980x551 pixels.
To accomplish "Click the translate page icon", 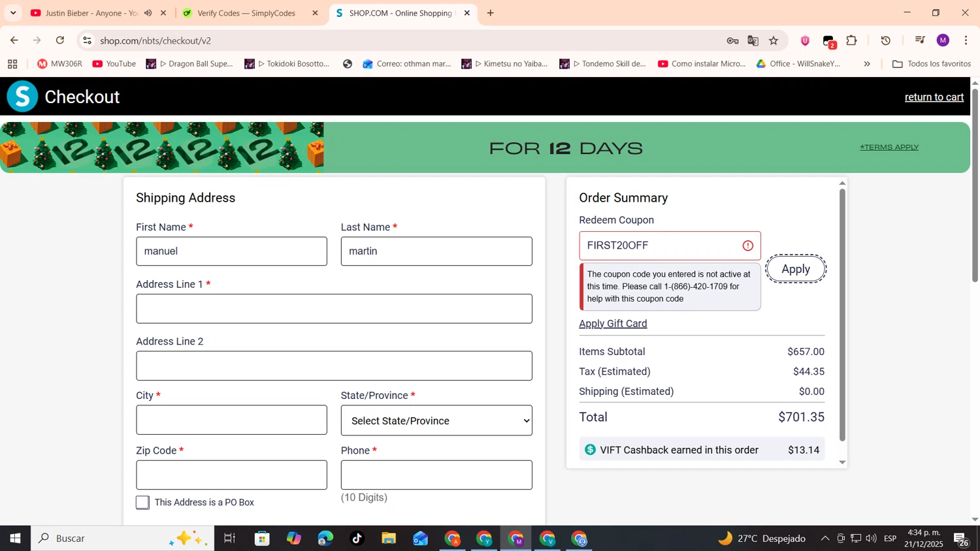I will tap(753, 40).
